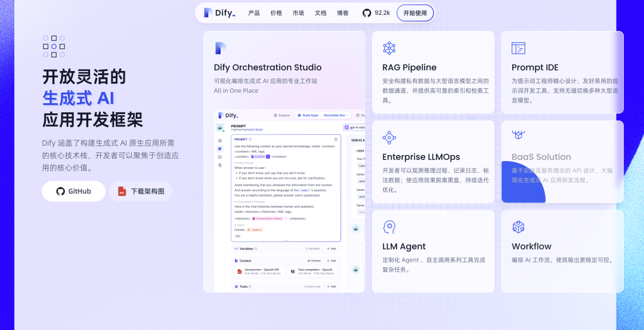Click the Workflow cube icon
This screenshot has height=330, width=644.
518,227
